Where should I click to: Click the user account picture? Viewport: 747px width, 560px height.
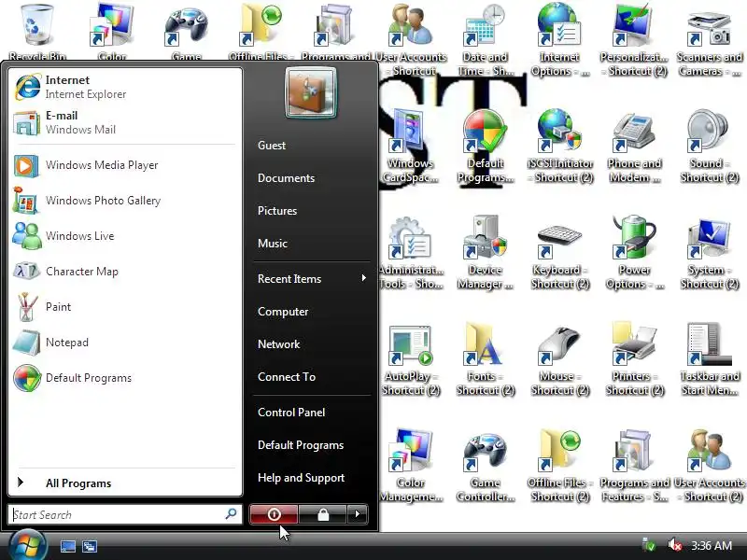(x=311, y=92)
